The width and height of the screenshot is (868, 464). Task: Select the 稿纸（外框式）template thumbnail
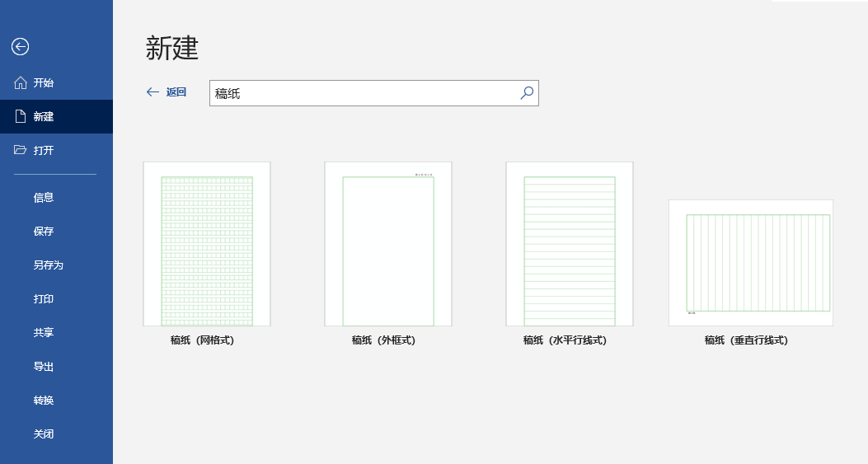click(x=388, y=244)
